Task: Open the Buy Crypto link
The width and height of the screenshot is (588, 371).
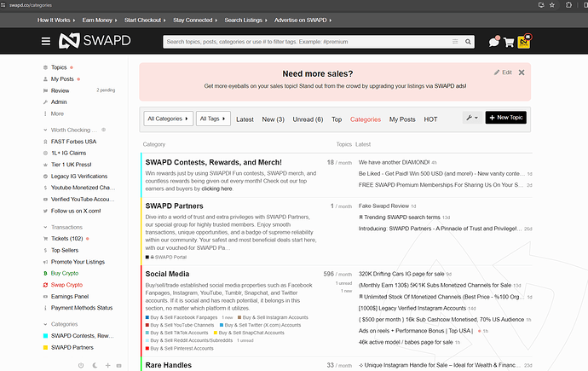Action: click(65, 273)
